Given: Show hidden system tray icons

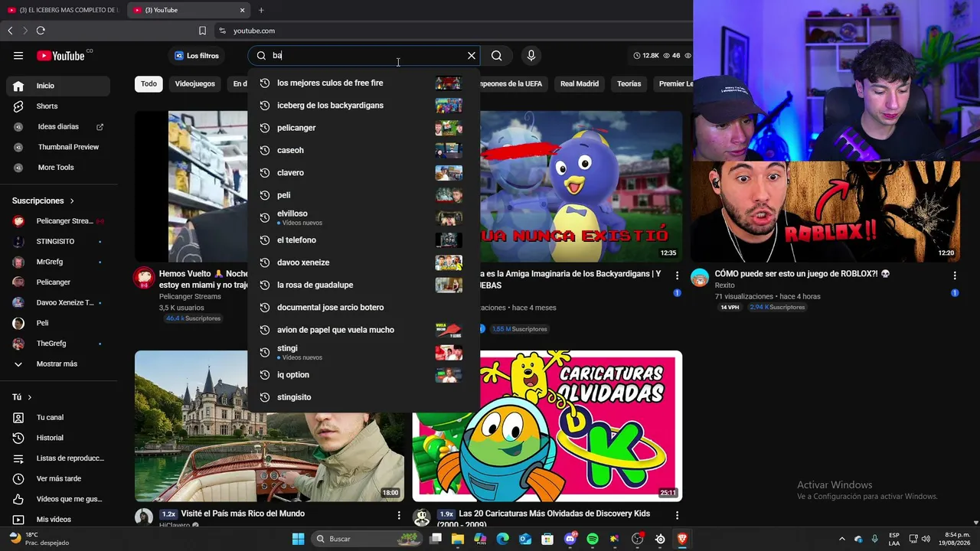Looking at the screenshot, I should pyautogui.click(x=842, y=539).
